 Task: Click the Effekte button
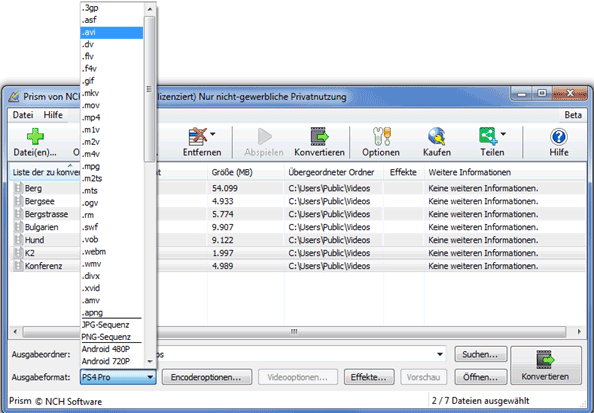(x=369, y=377)
